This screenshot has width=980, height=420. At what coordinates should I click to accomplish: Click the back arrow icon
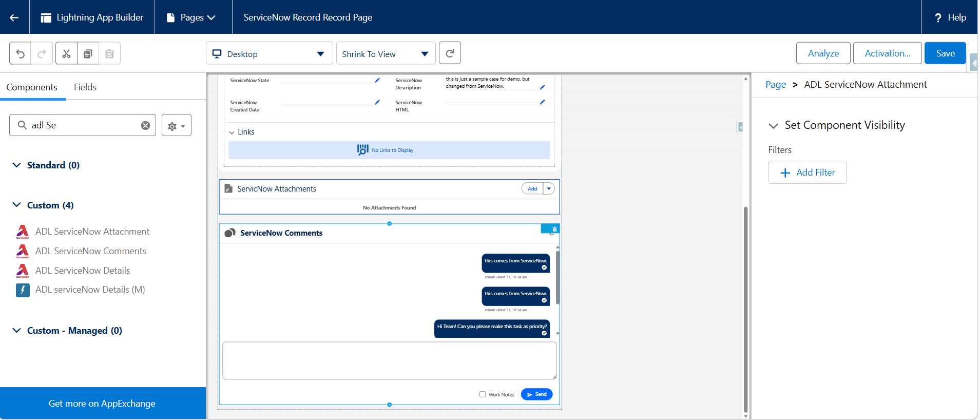tap(14, 17)
